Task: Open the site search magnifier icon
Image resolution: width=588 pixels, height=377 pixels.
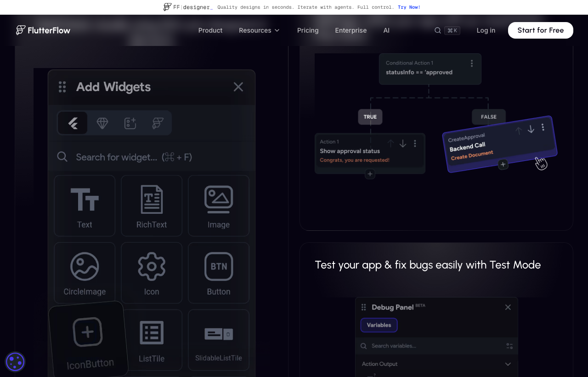Action: (438, 30)
